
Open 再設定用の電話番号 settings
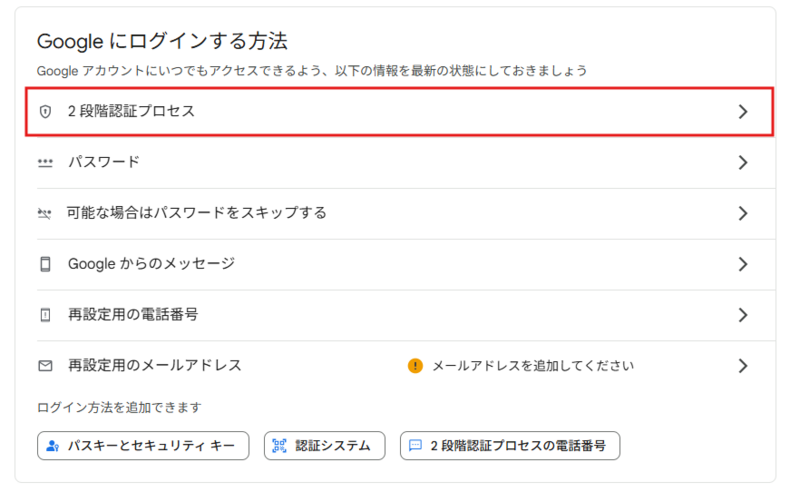pos(406,315)
